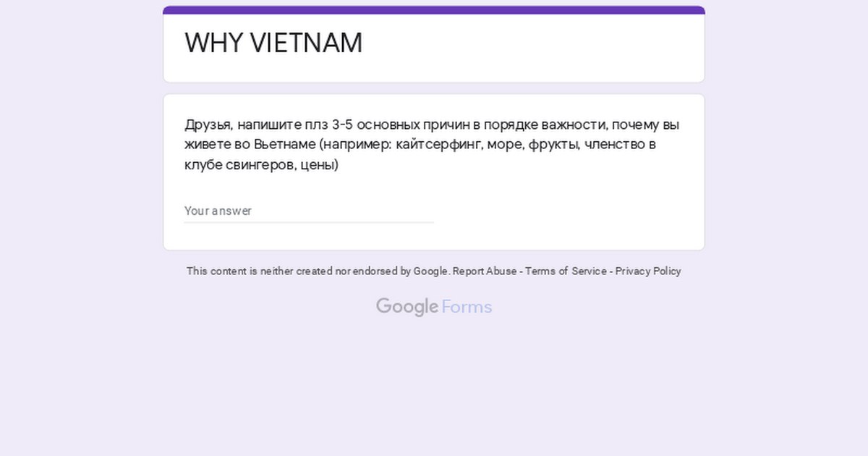Image resolution: width=868 pixels, height=456 pixels.
Task: Click the 'neither created nor endorsed' disclaimer text
Action: (x=318, y=271)
